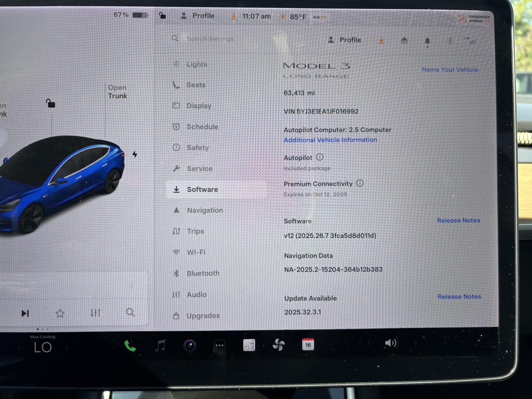The width and height of the screenshot is (532, 399).
Task: Tap the Autopilot info circle icon
Action: (x=320, y=157)
